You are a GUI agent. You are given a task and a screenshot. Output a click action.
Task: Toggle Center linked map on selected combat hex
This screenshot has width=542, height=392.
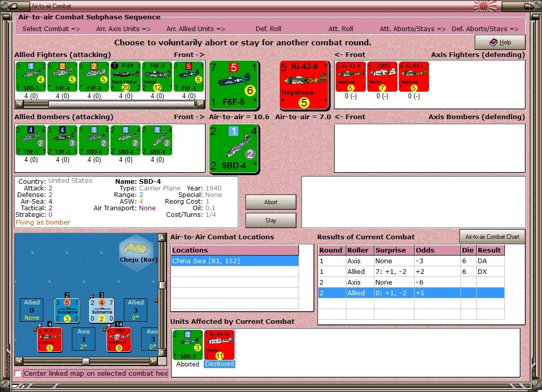[18, 373]
